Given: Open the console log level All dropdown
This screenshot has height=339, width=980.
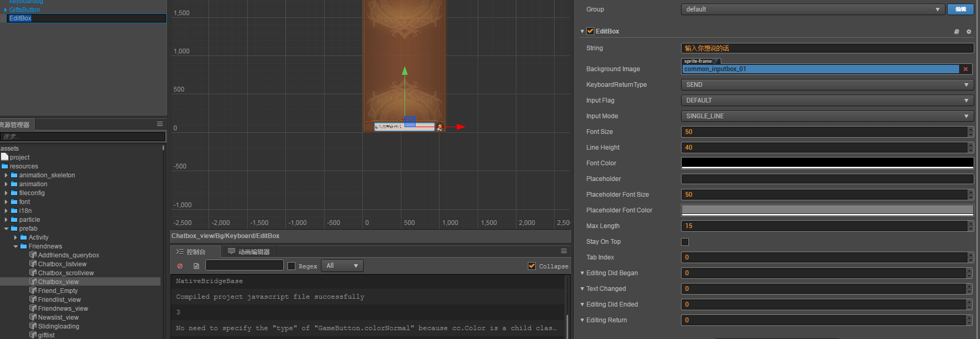Looking at the screenshot, I should [342, 266].
